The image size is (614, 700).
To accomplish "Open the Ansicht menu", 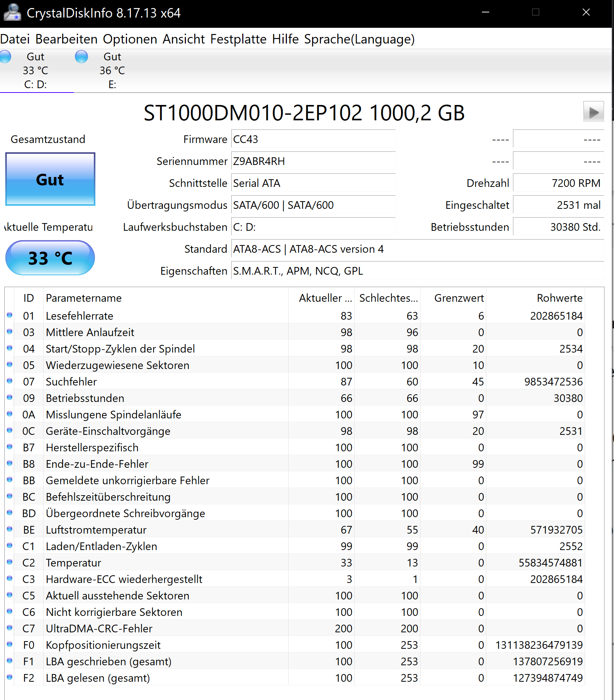I will 184,39.
